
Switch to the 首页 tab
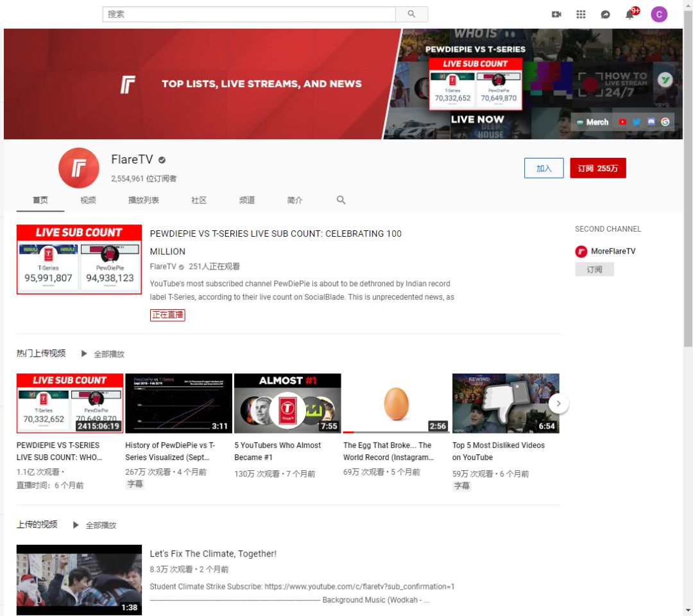40,200
